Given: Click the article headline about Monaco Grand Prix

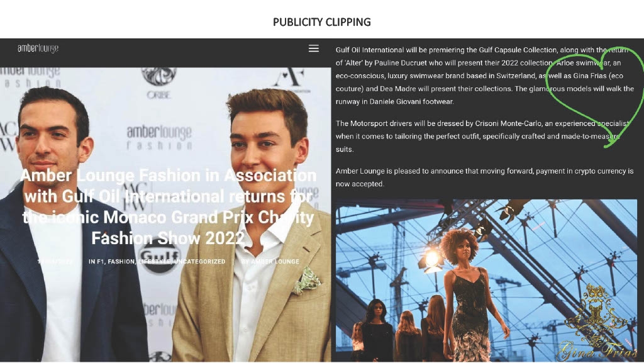Looking at the screenshot, I should [168, 206].
